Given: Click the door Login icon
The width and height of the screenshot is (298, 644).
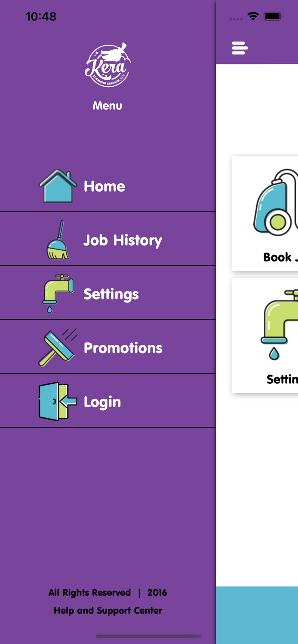Looking at the screenshot, I should point(58,401).
